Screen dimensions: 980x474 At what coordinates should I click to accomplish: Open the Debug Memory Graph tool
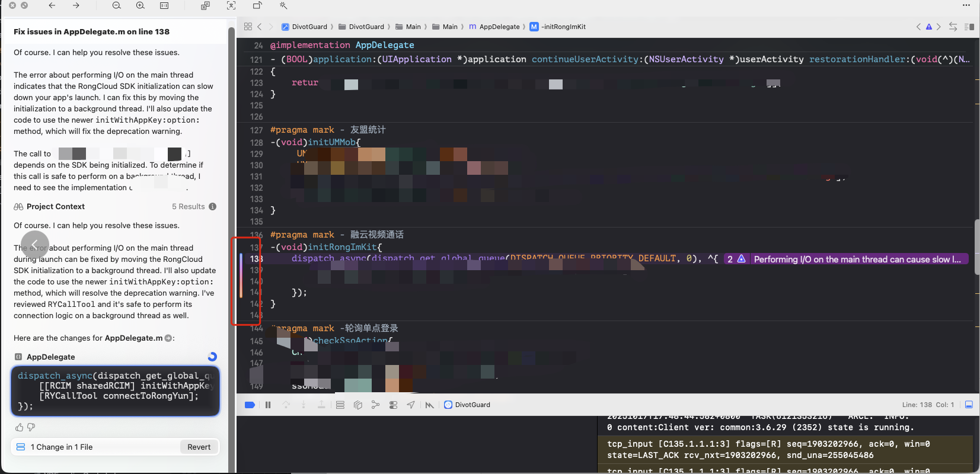375,405
